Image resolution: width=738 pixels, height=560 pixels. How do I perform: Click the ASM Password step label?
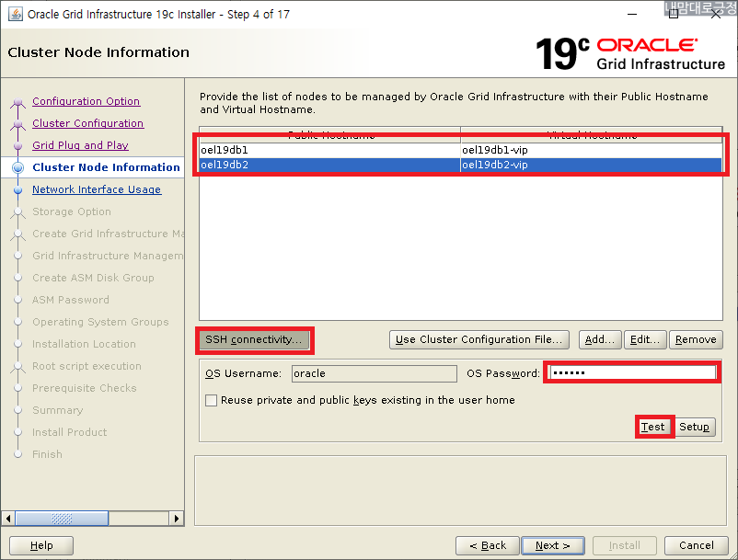pos(71,300)
